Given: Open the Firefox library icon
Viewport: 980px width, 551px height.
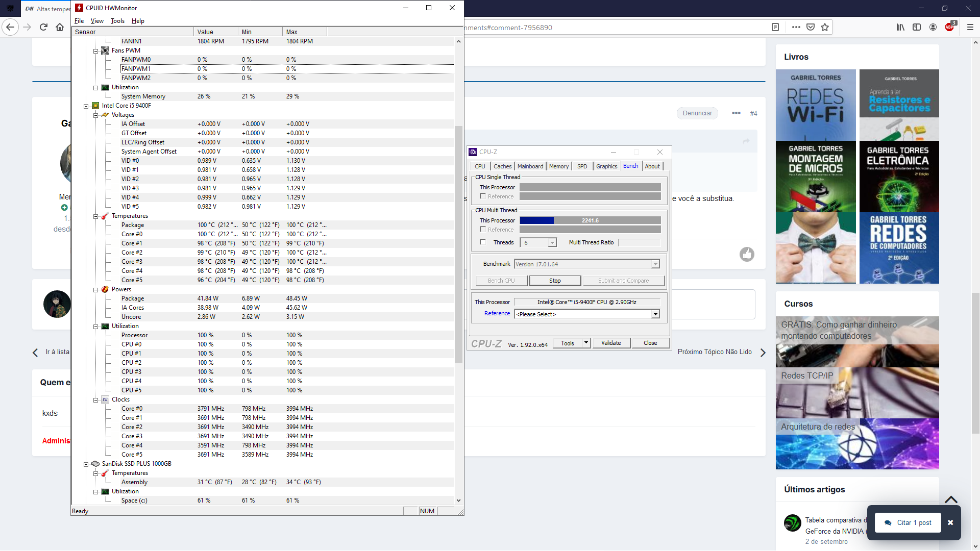Looking at the screenshot, I should (900, 27).
